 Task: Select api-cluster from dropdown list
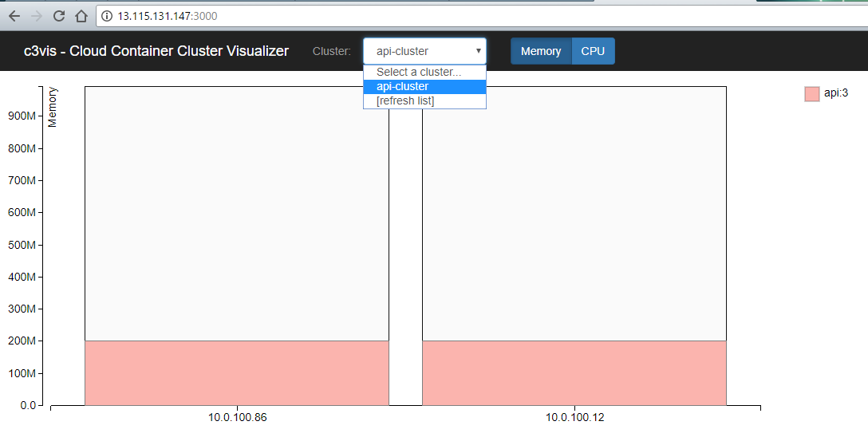(x=424, y=86)
